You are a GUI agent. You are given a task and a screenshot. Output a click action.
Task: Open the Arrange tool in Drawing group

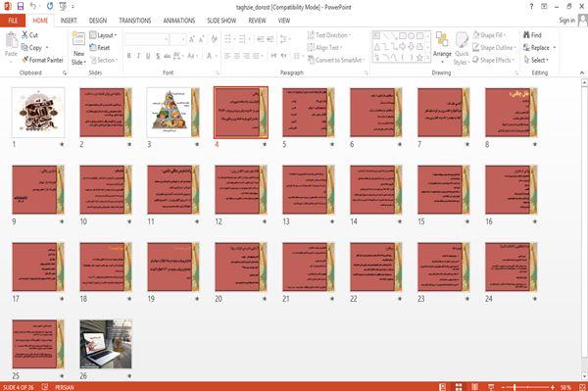pos(442,48)
